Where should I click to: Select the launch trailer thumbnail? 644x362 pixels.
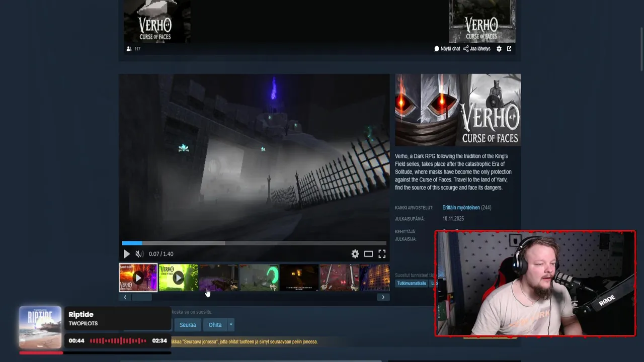click(x=138, y=278)
